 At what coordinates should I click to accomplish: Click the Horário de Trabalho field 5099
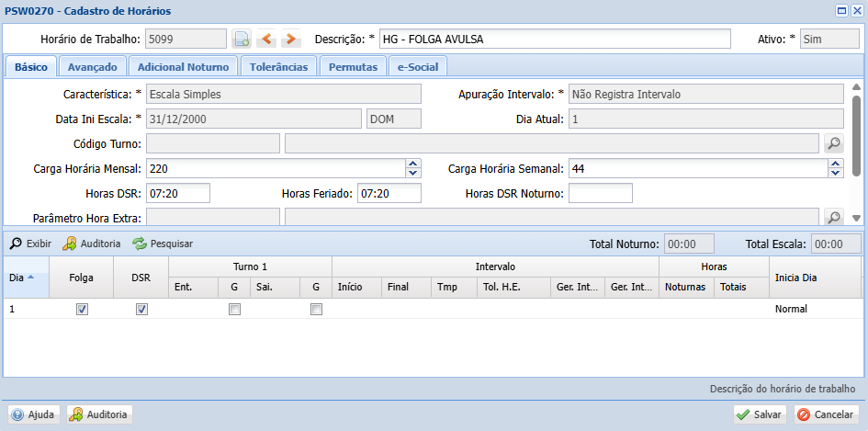tap(186, 40)
